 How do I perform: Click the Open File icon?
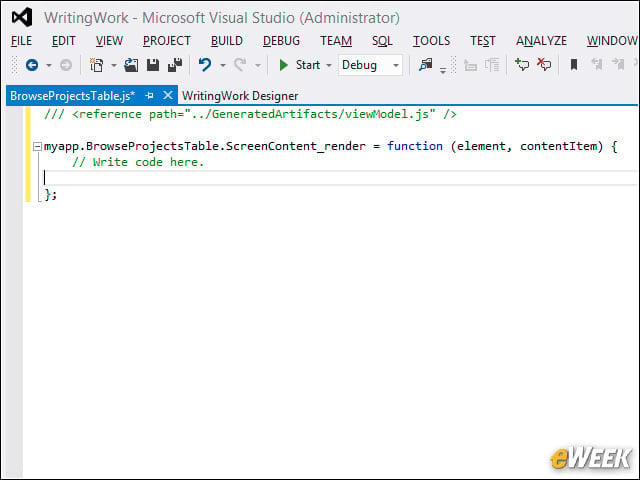131,65
